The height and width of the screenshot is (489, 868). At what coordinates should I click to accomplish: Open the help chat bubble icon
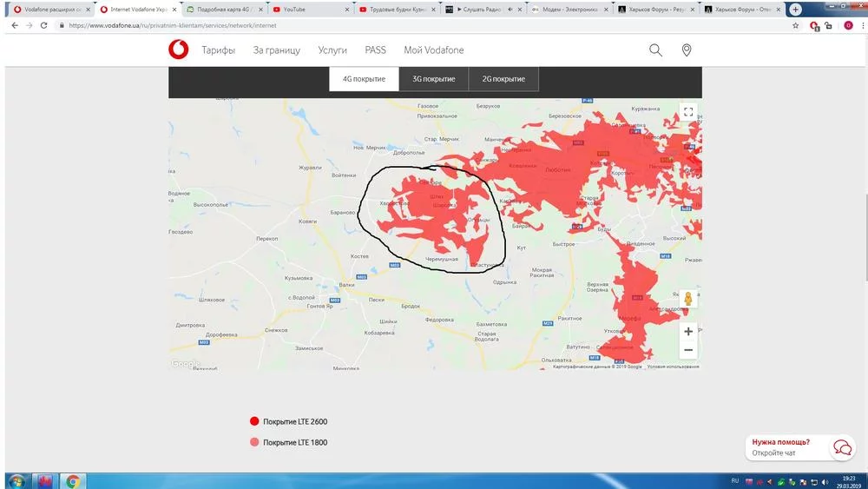tap(842, 447)
